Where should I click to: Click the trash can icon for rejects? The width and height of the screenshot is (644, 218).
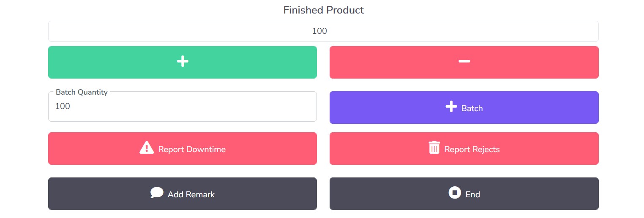[x=434, y=148]
